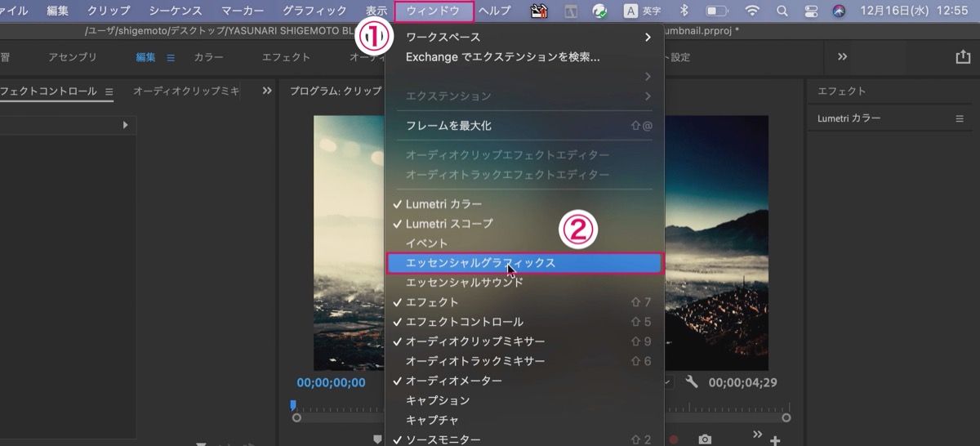This screenshot has height=446, width=980.
Task: Select キャプション menu item
Action: pos(524,400)
